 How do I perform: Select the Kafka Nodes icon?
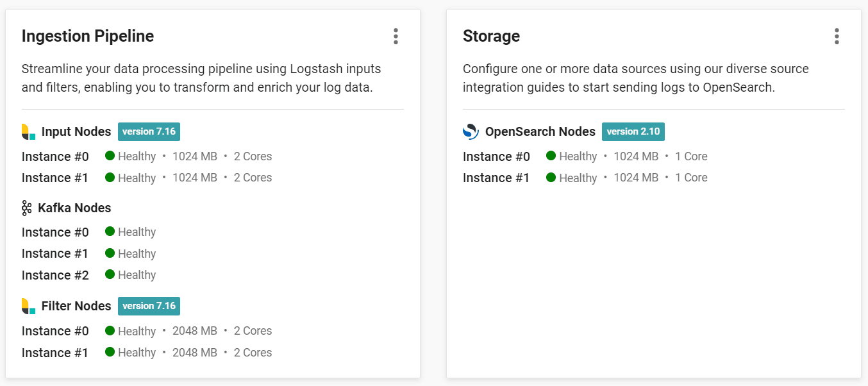pos(26,208)
